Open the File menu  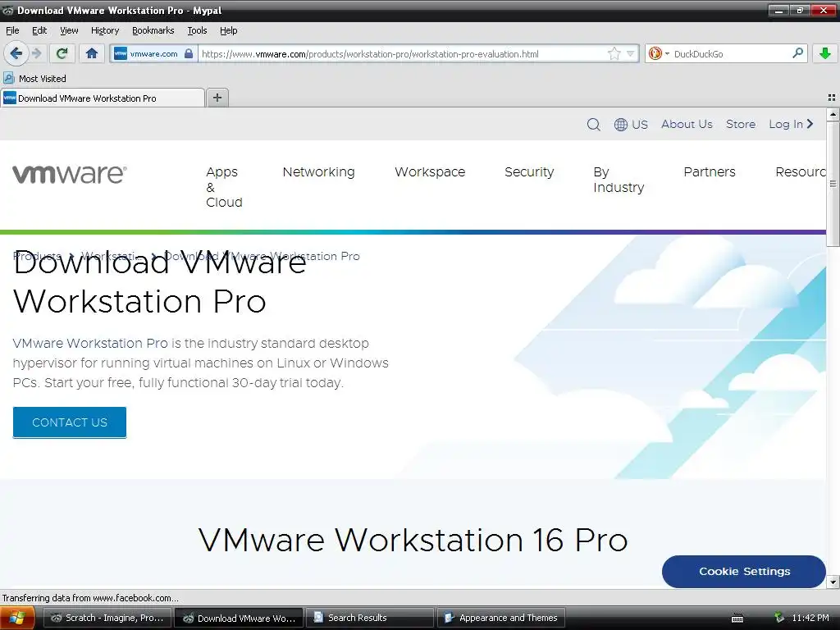tap(12, 30)
